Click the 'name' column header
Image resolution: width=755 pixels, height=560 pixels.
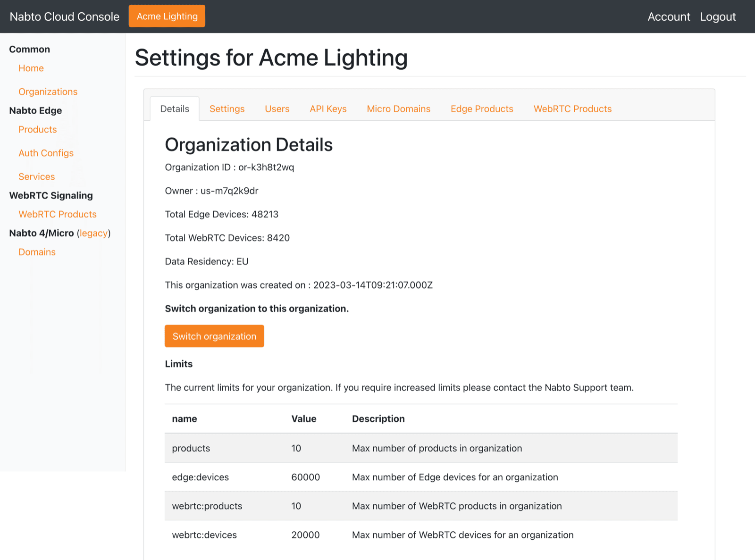point(185,418)
